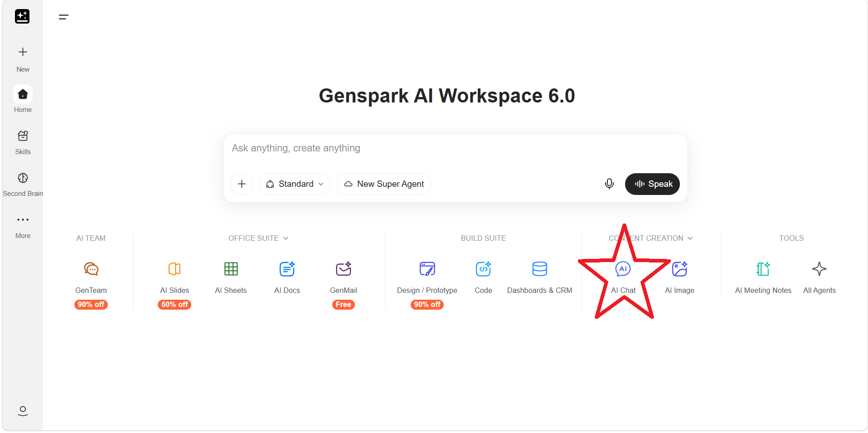Image resolution: width=868 pixels, height=433 pixels.
Task: Open the Standard mode dropdown
Action: [295, 184]
